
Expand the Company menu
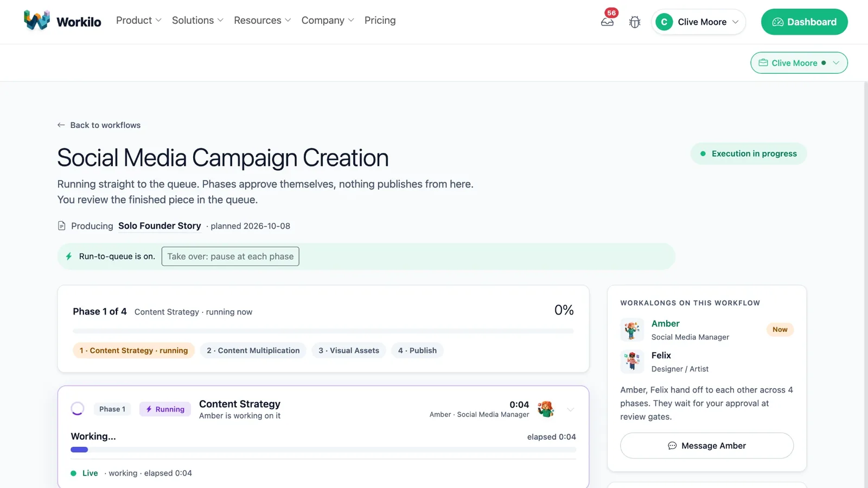(x=328, y=21)
